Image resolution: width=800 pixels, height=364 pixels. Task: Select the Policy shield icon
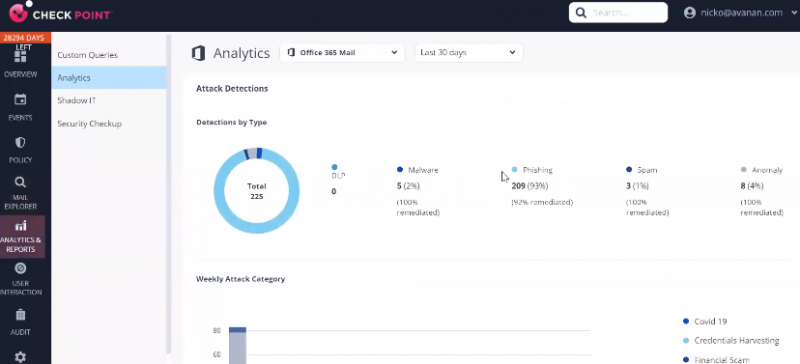click(20, 142)
